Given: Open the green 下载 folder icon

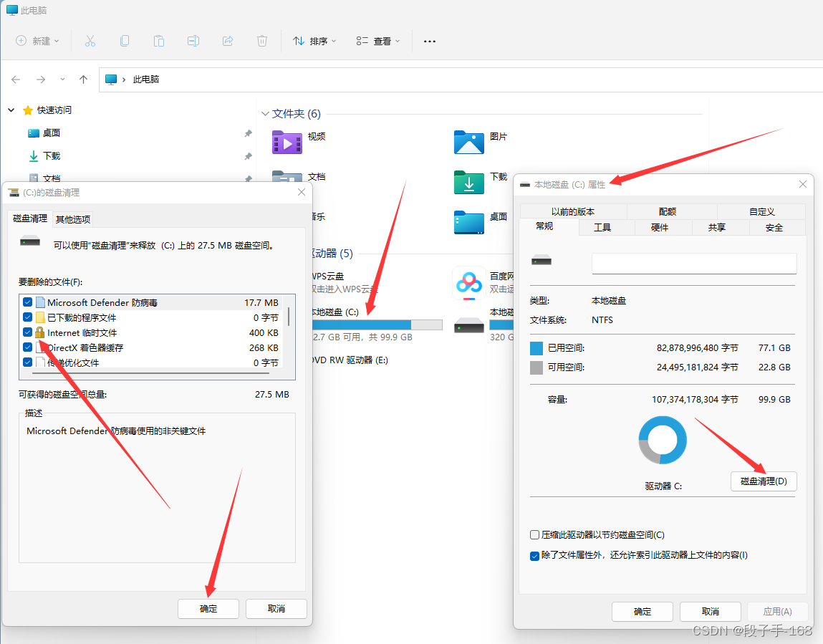Looking at the screenshot, I should coord(468,183).
